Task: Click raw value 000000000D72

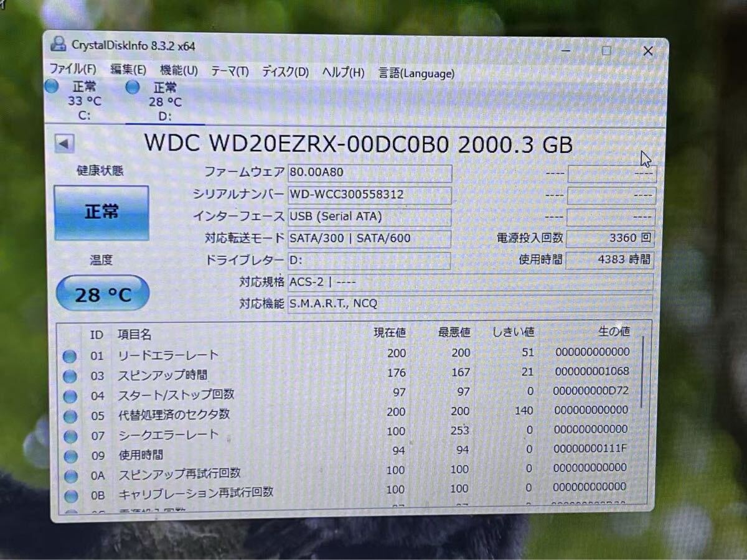Action: click(x=591, y=390)
